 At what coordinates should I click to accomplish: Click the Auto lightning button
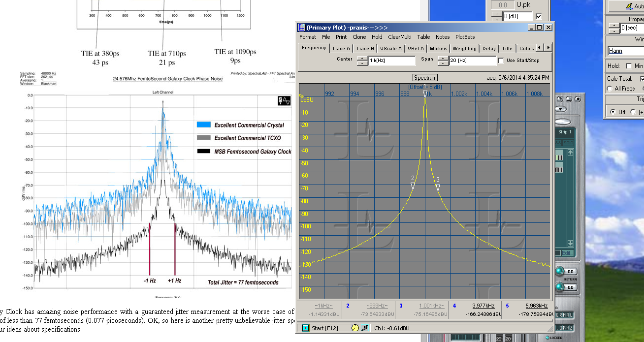point(626,6)
